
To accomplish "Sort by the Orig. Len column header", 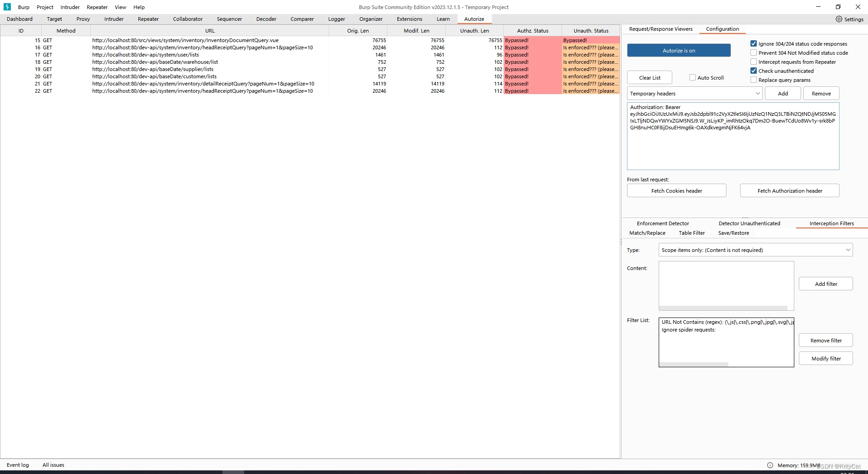I will (358, 31).
